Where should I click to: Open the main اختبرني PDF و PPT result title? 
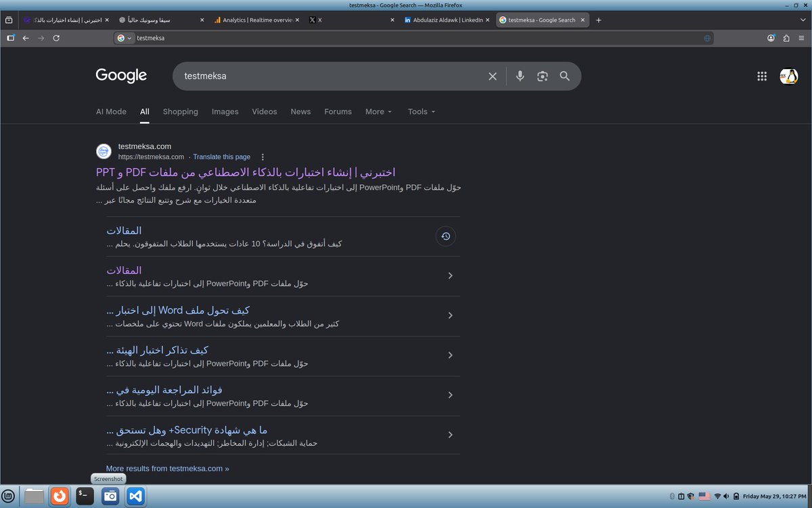[246, 172]
